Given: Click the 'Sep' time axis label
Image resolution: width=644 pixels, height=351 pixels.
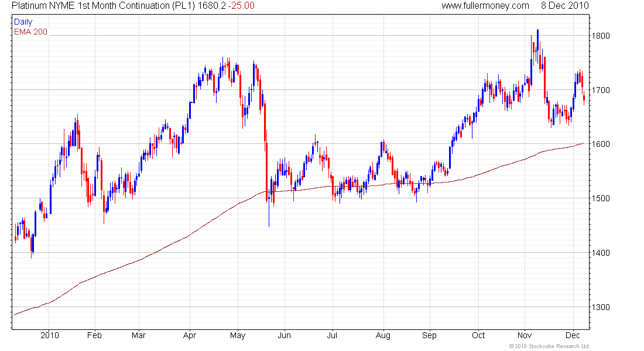Looking at the screenshot, I should tap(429, 335).
